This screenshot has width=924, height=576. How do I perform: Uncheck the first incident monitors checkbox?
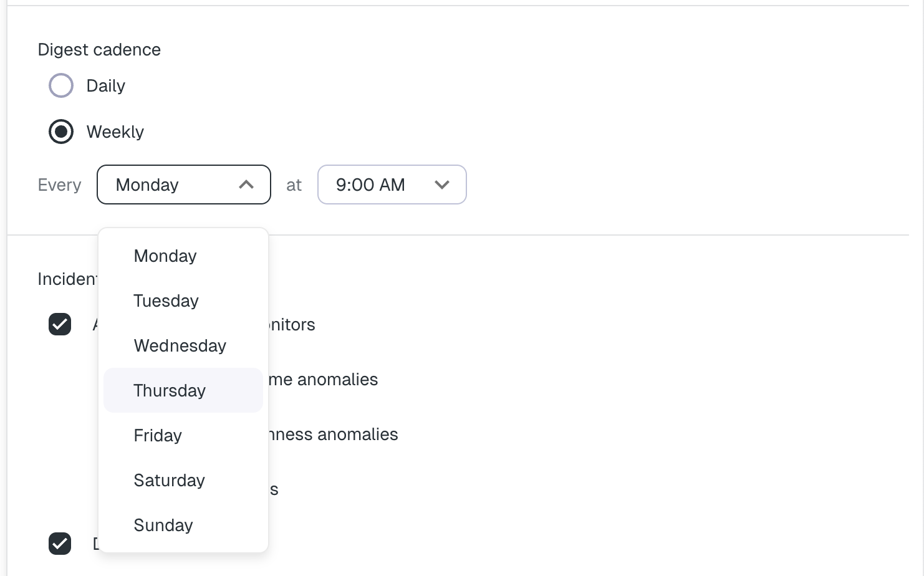coord(60,324)
